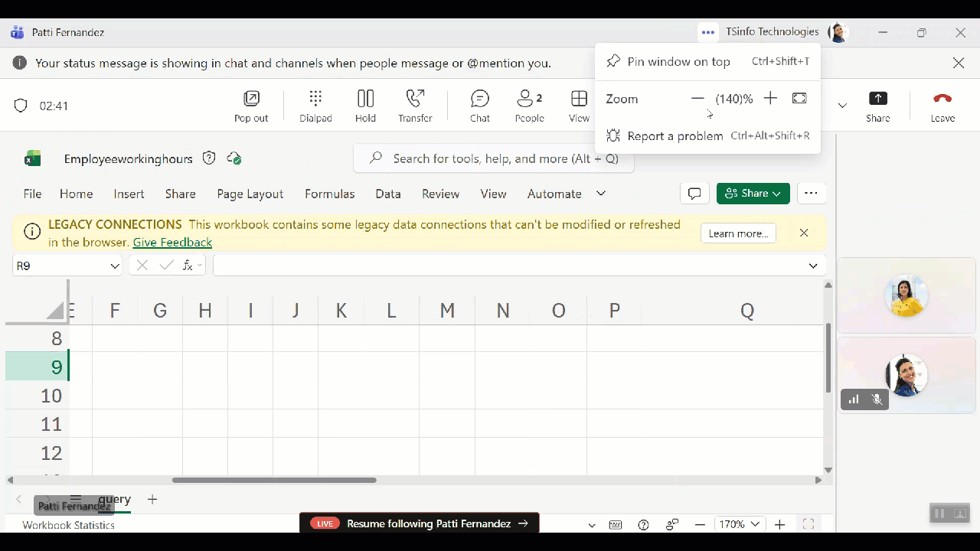Open the Share content tray
The height and width of the screenshot is (551, 980).
(x=877, y=106)
